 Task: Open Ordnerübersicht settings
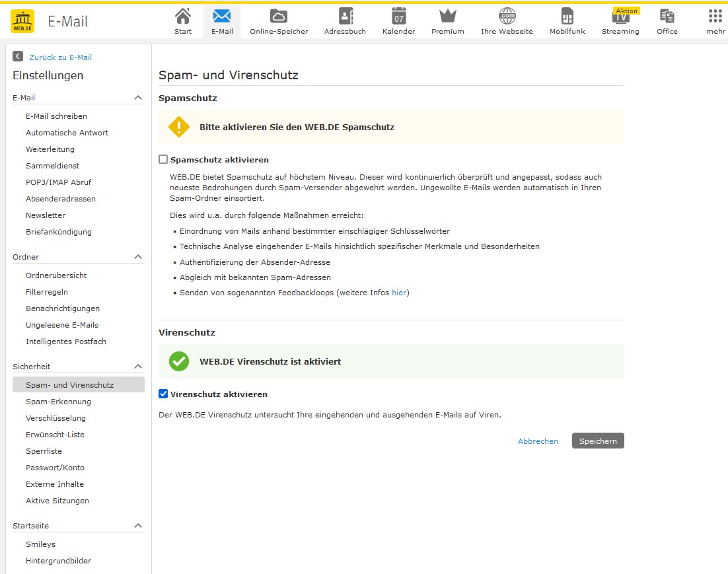(x=56, y=275)
